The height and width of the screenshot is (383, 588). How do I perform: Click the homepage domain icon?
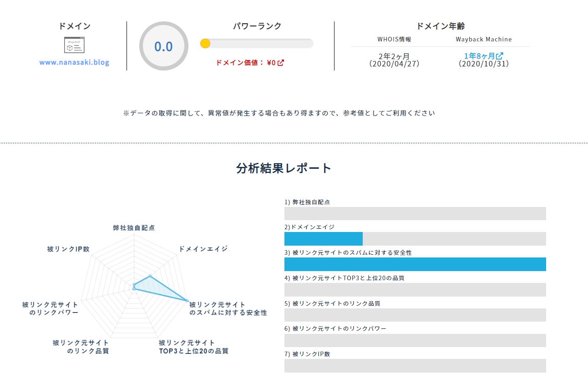[74, 45]
